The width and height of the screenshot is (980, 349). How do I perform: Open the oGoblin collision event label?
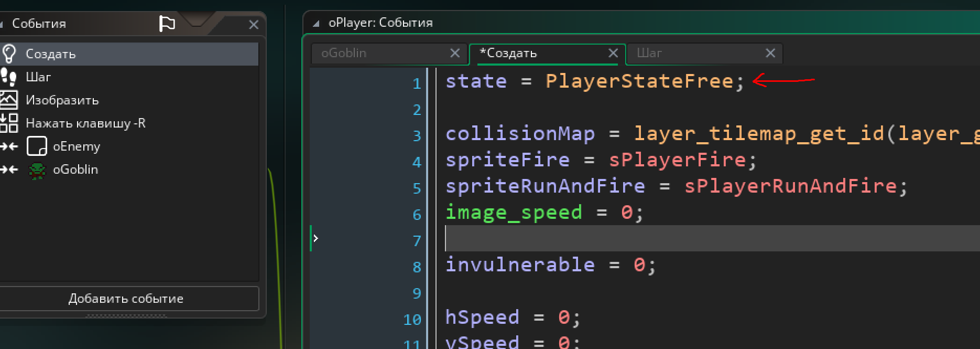click(75, 170)
